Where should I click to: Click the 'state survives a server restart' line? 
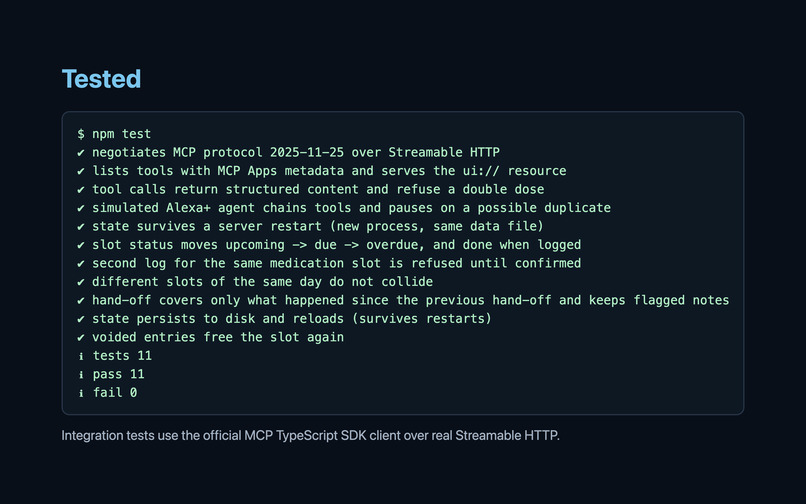coord(310,226)
